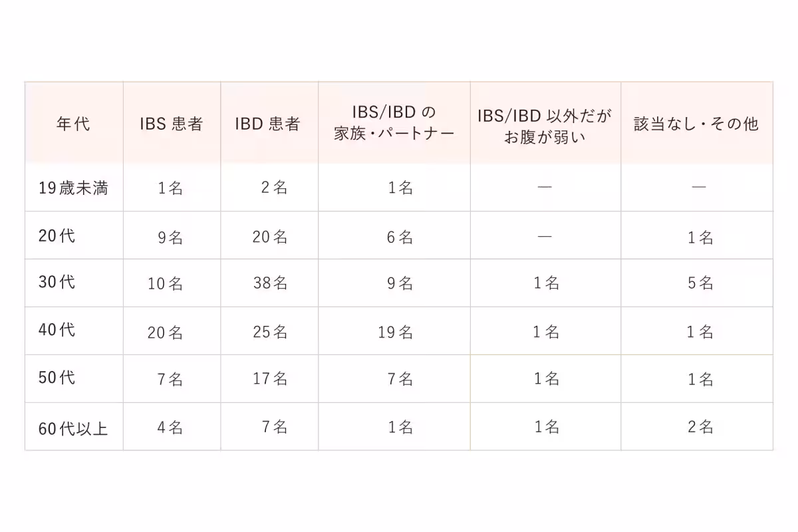The width and height of the screenshot is (798, 532).
Task: Select the 17名 cell in the 50代 row
Action: click(270, 379)
